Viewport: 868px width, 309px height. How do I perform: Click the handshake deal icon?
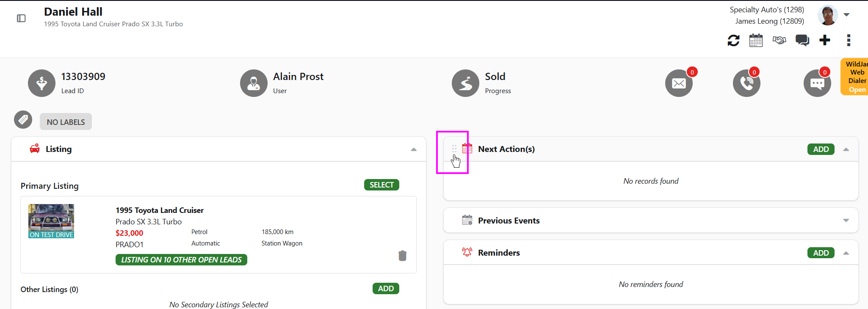[779, 40]
